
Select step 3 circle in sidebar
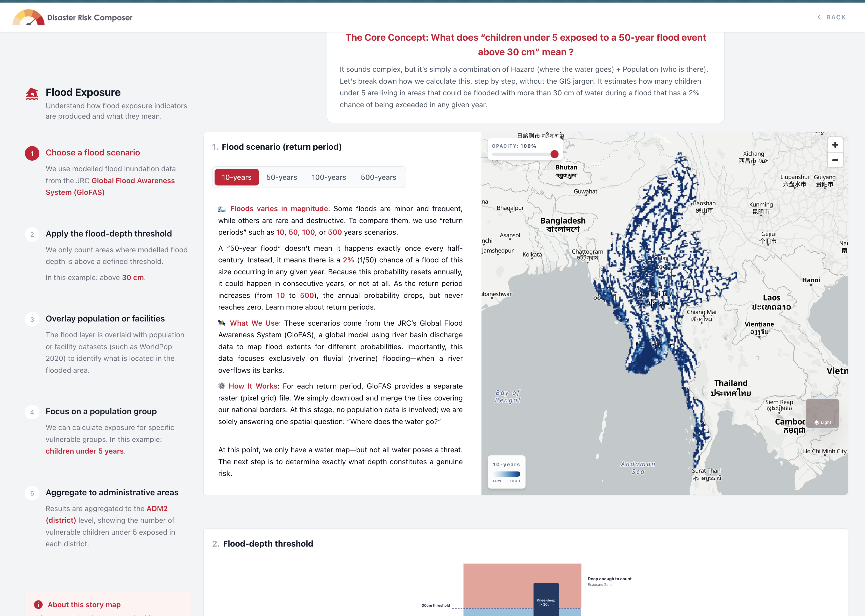(x=32, y=319)
